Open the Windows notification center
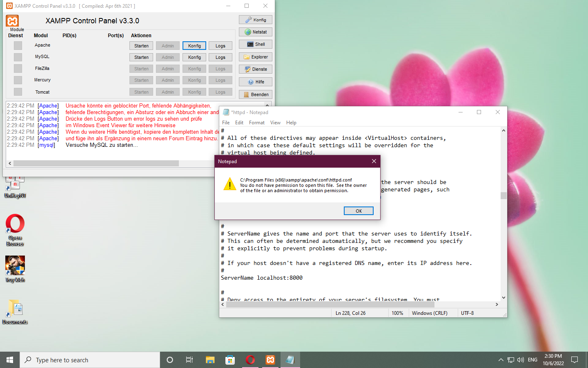The height and width of the screenshot is (368, 588). [x=575, y=360]
